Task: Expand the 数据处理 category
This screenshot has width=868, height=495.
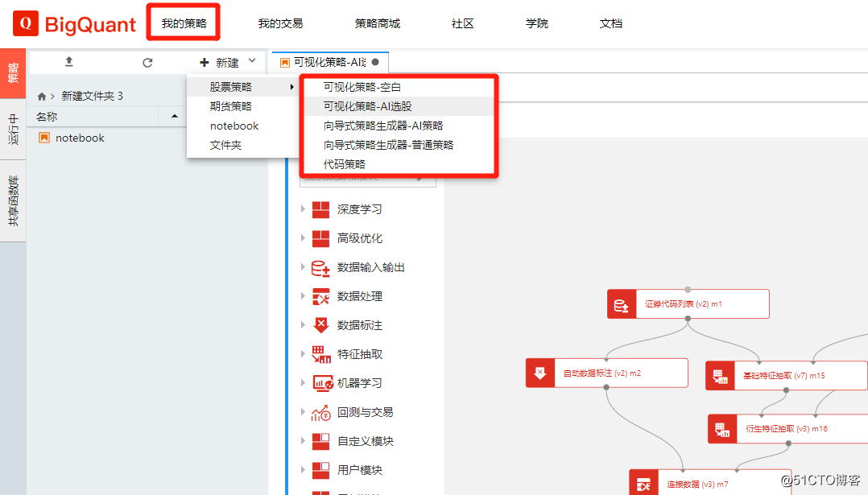Action: click(x=303, y=296)
